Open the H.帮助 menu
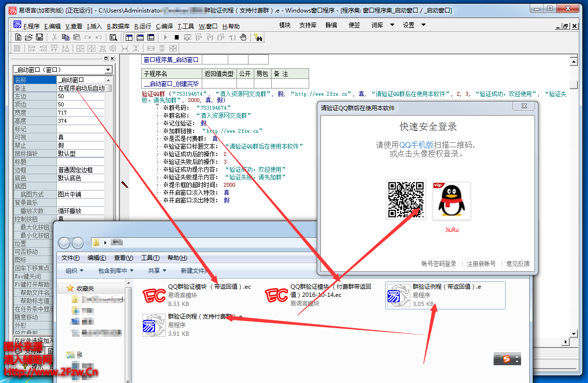 (x=231, y=26)
